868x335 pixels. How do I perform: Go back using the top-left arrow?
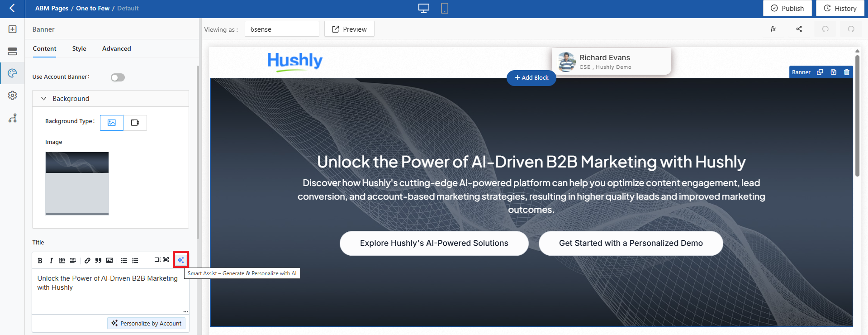click(x=12, y=8)
